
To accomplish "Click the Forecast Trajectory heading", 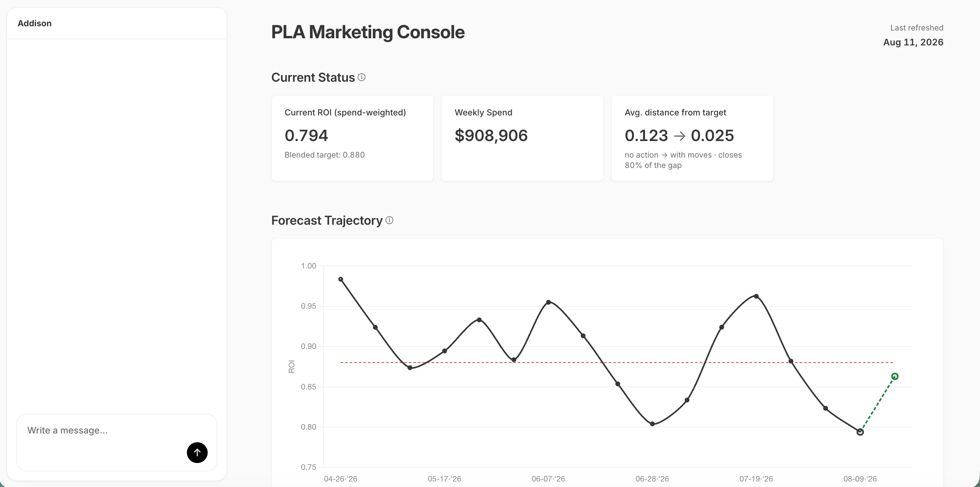I will pos(327,220).
